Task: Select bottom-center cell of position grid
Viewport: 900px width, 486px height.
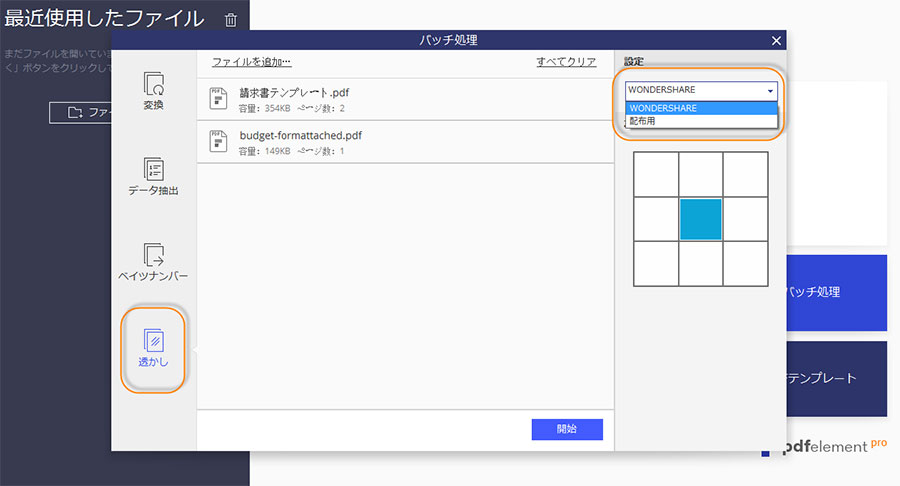Action: point(701,264)
